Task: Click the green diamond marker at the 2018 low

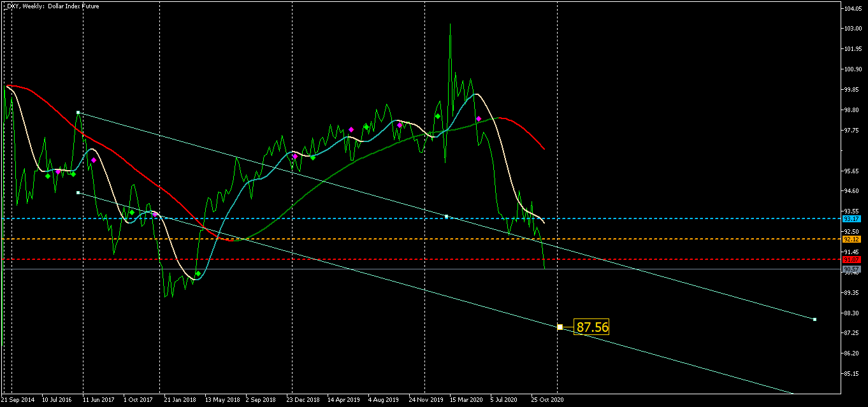Action: pos(198,274)
